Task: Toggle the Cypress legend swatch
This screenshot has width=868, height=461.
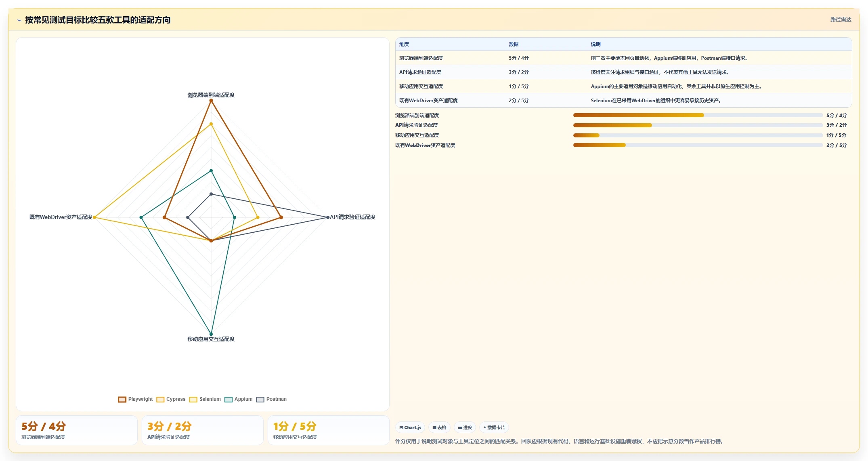Action: pos(160,399)
